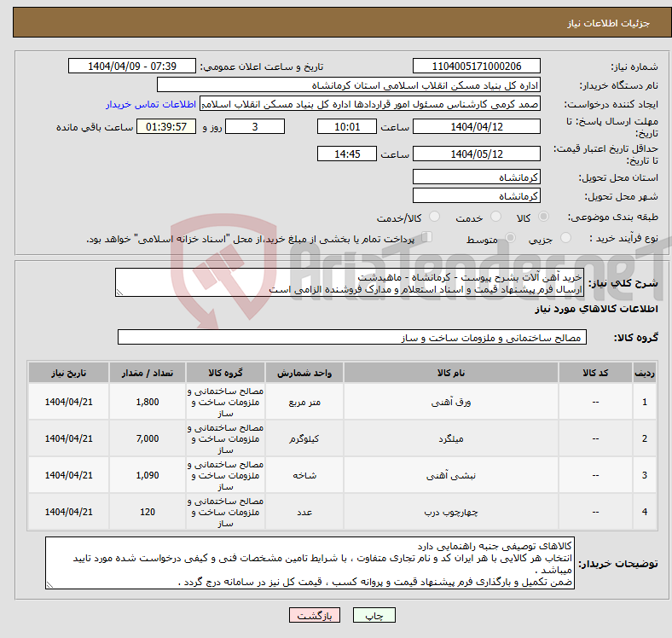Click the نبشی آهنی item name

click(451, 475)
